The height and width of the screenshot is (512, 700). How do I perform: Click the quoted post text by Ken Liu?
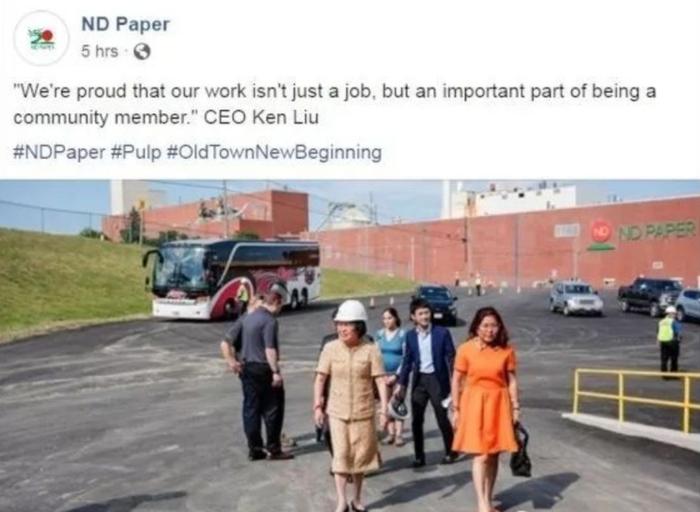point(334,104)
